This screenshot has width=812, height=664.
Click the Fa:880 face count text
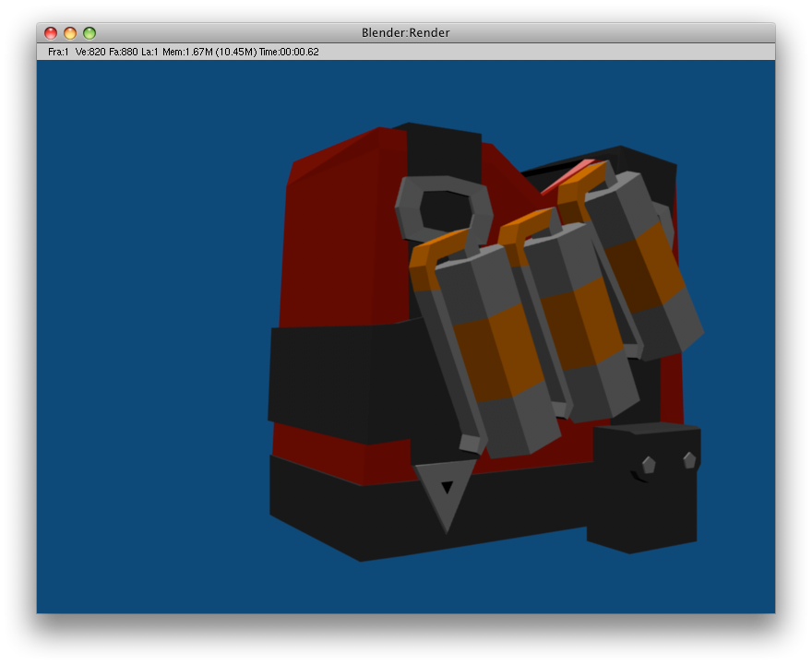coord(124,53)
